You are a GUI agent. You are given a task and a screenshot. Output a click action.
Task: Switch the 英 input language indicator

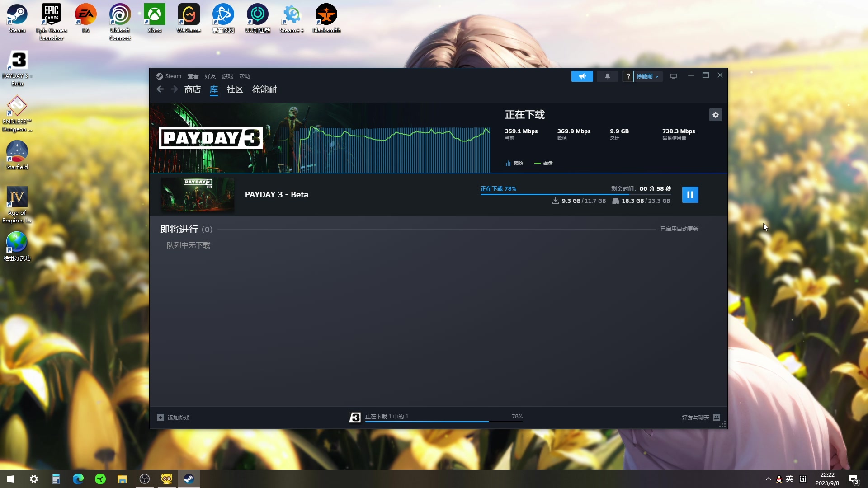789,479
